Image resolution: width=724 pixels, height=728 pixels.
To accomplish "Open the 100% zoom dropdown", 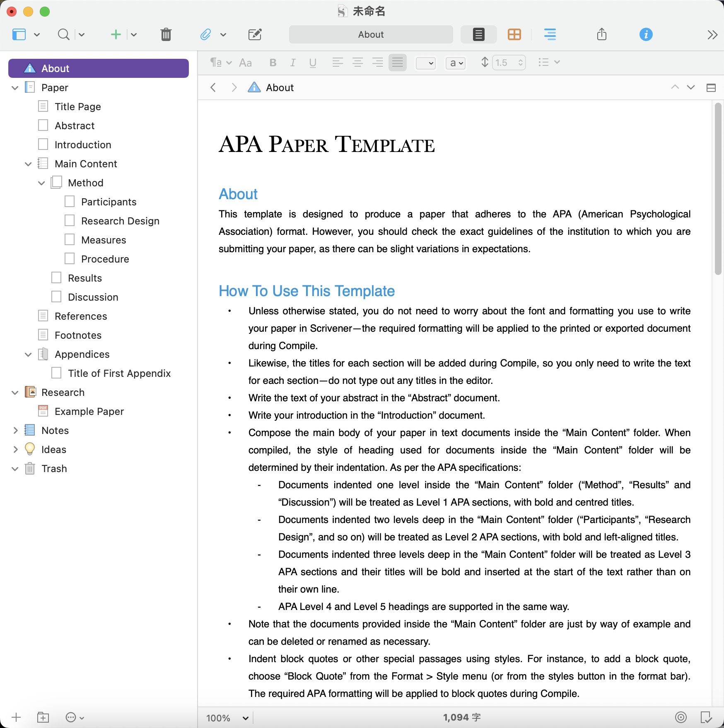I will pos(227,718).
